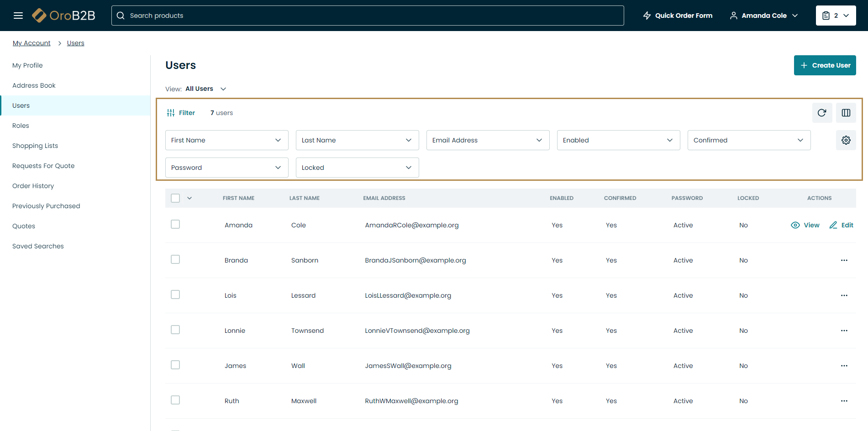Click the OroB2B logo

pos(64,16)
